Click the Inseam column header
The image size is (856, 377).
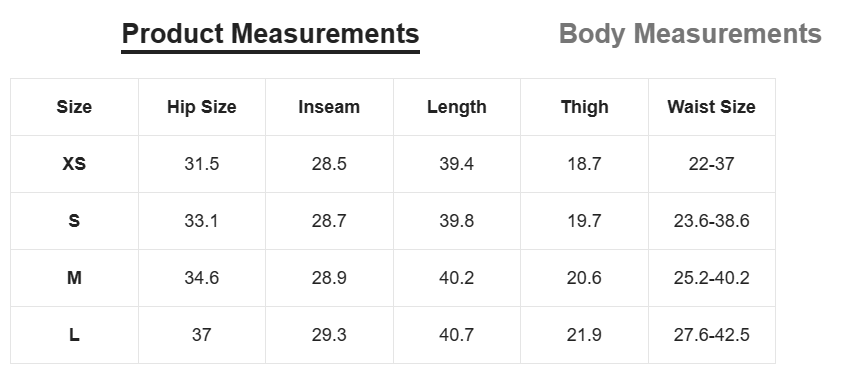click(x=329, y=107)
